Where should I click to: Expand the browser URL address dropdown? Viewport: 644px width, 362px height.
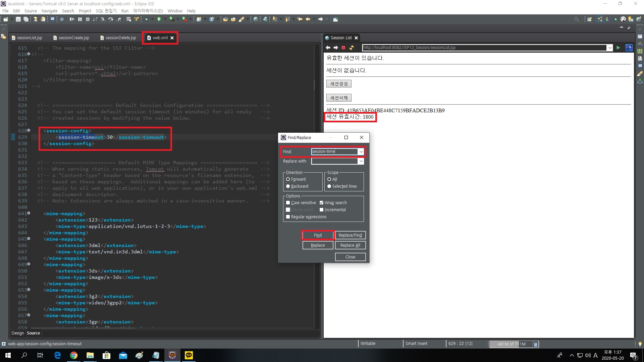pos(609,48)
